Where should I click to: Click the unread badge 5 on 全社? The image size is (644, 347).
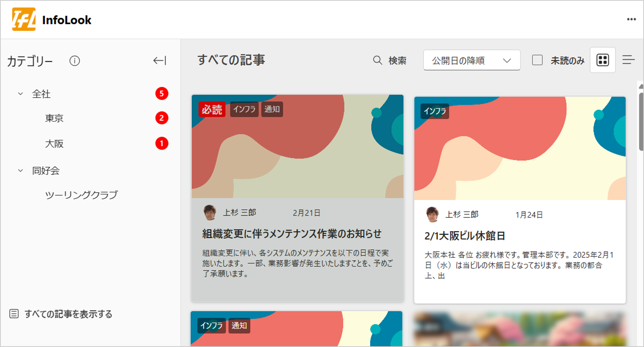[x=162, y=94]
